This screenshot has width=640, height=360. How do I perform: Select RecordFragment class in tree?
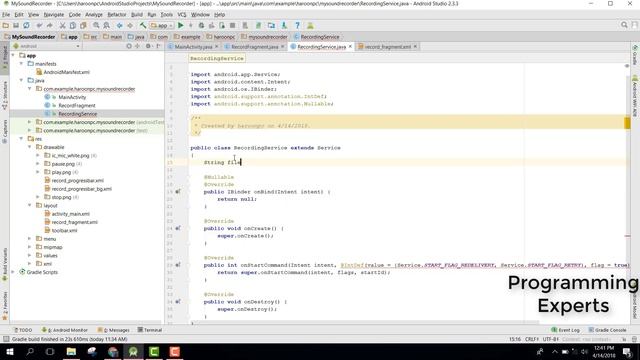(77, 105)
